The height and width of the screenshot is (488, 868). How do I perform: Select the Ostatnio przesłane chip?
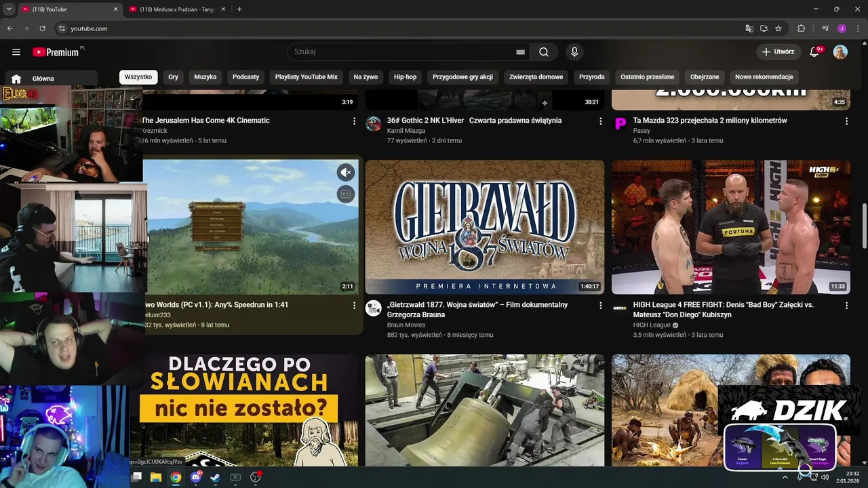[648, 77]
